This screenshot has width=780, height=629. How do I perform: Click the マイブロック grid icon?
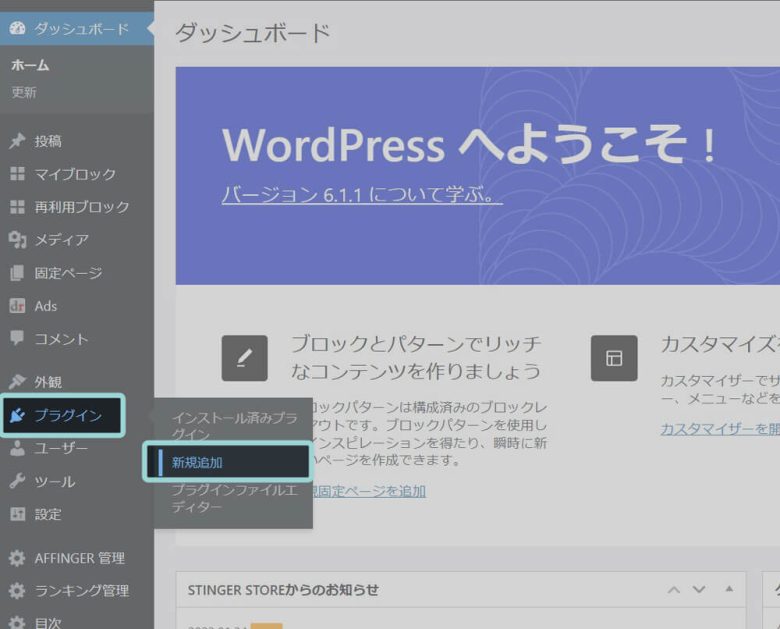pos(17,174)
